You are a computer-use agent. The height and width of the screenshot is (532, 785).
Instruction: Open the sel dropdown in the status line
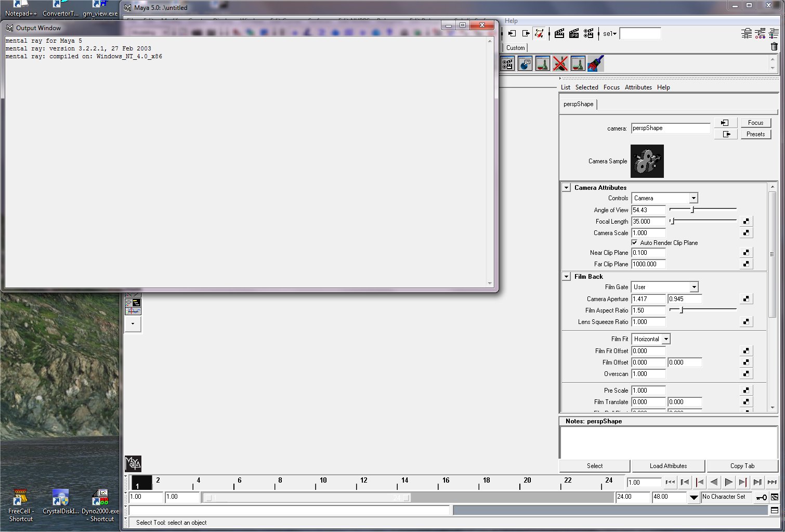point(610,34)
